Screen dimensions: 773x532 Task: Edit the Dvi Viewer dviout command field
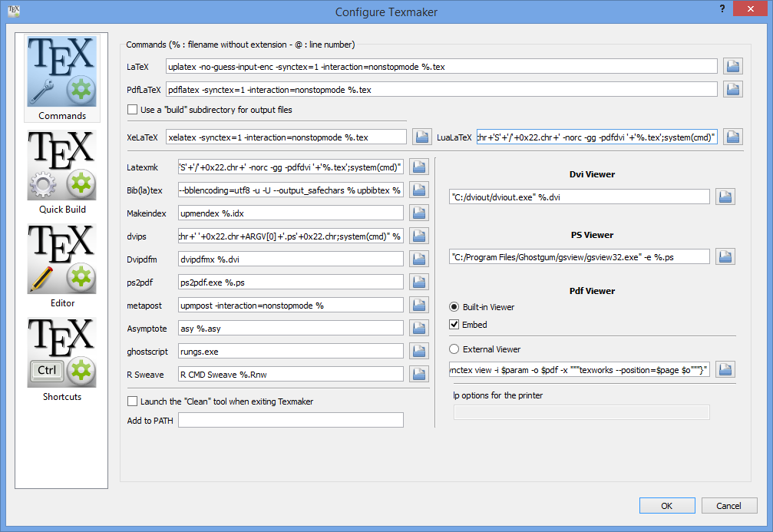[x=580, y=197]
